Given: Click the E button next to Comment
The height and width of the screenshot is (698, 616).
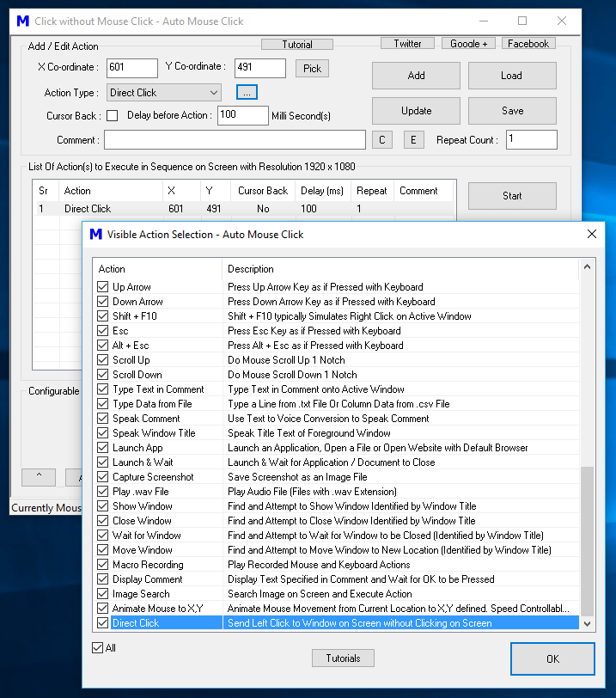Looking at the screenshot, I should click(x=413, y=140).
